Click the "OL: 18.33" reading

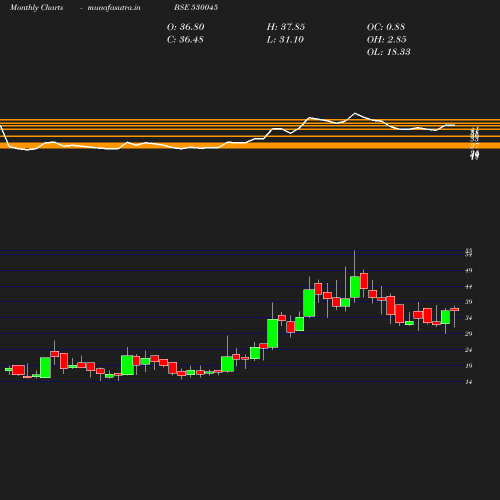[x=389, y=52]
